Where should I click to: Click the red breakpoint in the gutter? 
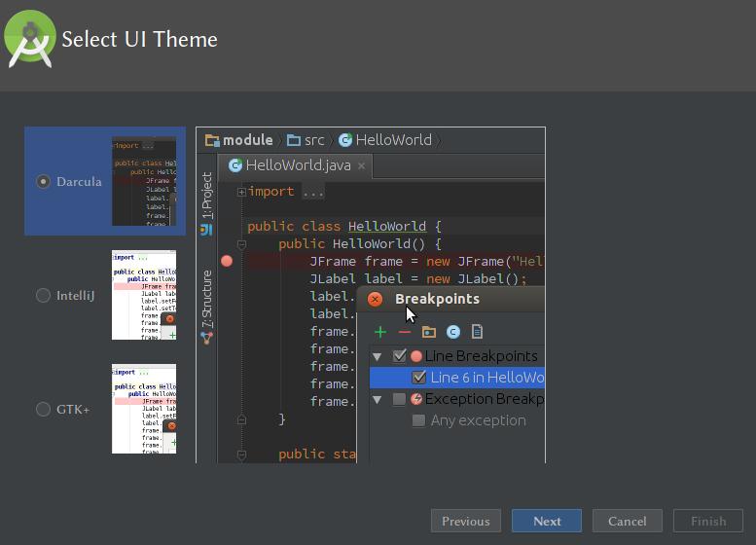pos(227,262)
